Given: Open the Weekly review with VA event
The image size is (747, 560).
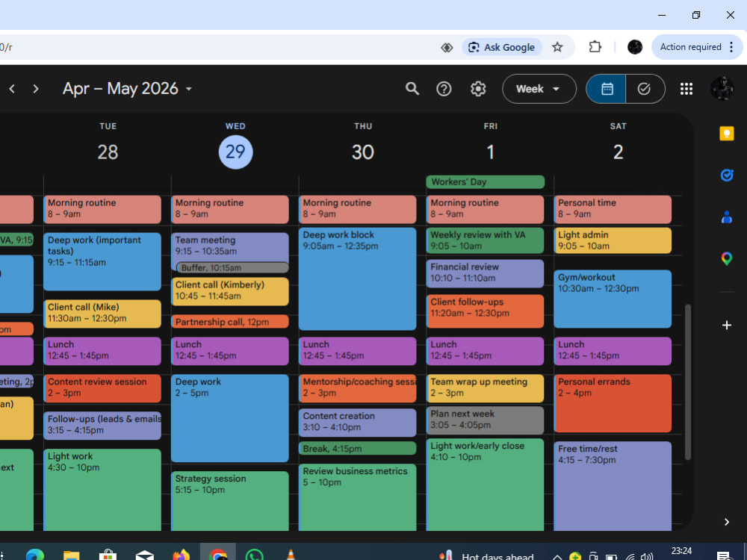Looking at the screenshot, I should (485, 240).
